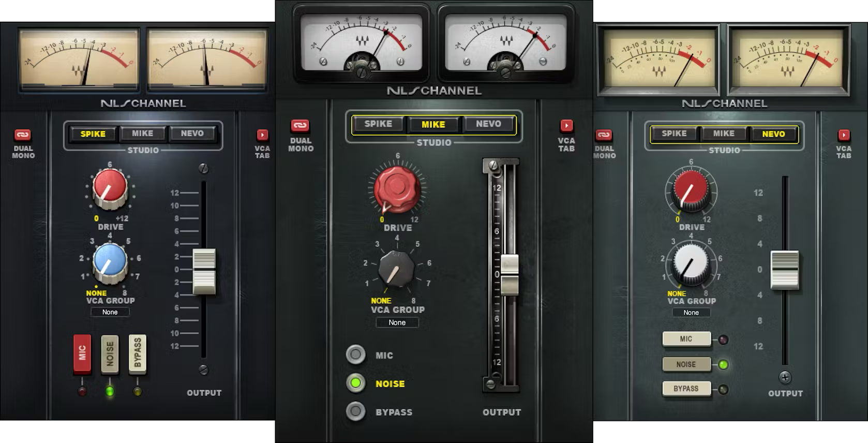This screenshot has width=868, height=443.
Task: Toggle the MIC button on Nevo panel
Action: tap(686, 339)
